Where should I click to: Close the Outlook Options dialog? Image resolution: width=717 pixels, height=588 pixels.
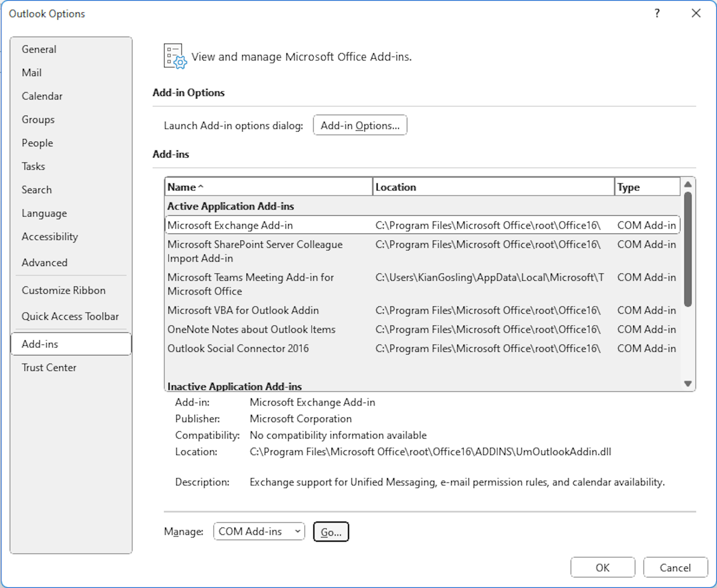[696, 13]
